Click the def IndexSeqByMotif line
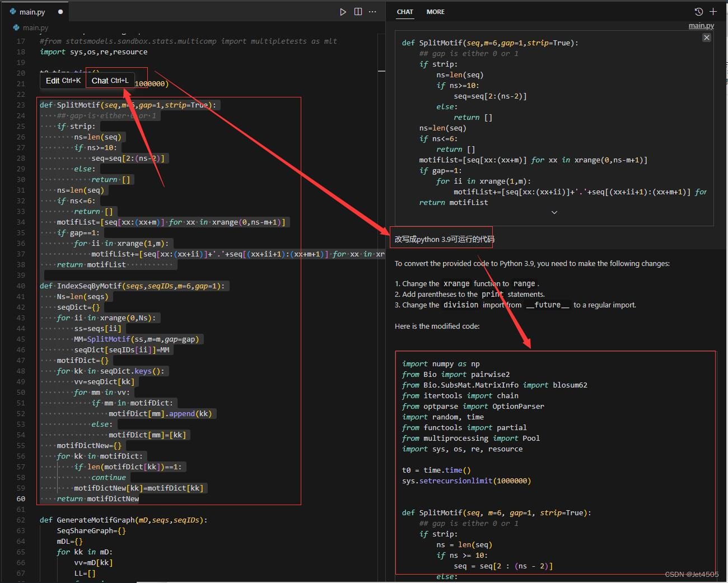728x583 pixels. click(x=132, y=286)
